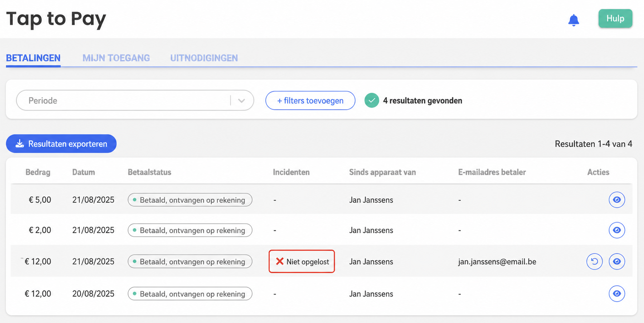
Task: Click the download icon on export button
Action: [20, 144]
